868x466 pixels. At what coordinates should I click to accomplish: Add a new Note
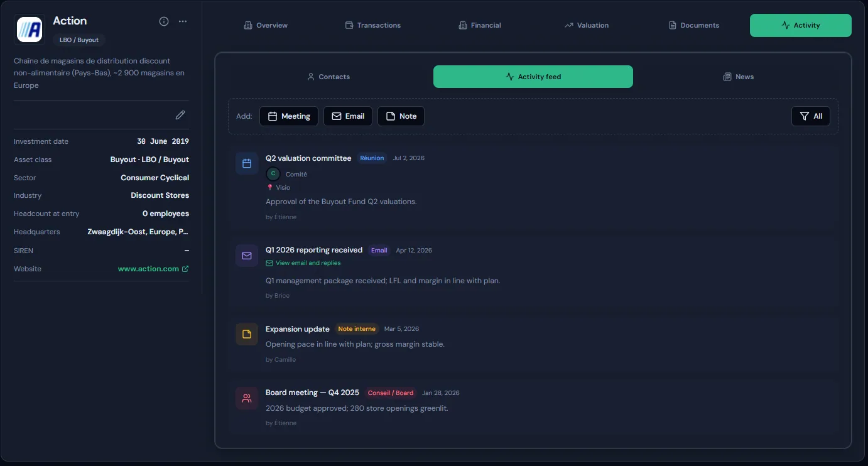click(x=401, y=116)
